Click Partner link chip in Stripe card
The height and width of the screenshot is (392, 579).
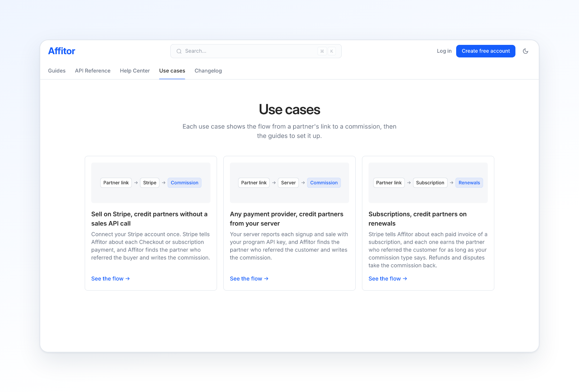(x=116, y=183)
